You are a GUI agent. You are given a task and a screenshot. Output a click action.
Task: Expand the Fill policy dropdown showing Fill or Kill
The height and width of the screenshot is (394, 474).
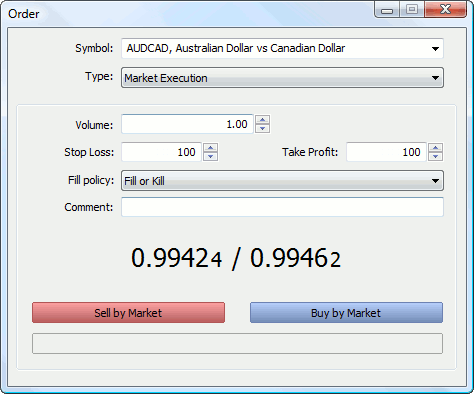(282, 181)
